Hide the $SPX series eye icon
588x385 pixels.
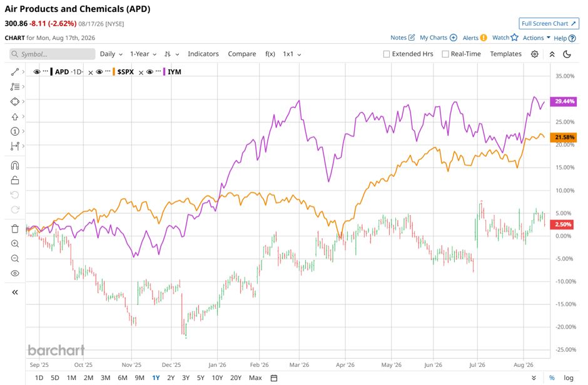point(99,72)
